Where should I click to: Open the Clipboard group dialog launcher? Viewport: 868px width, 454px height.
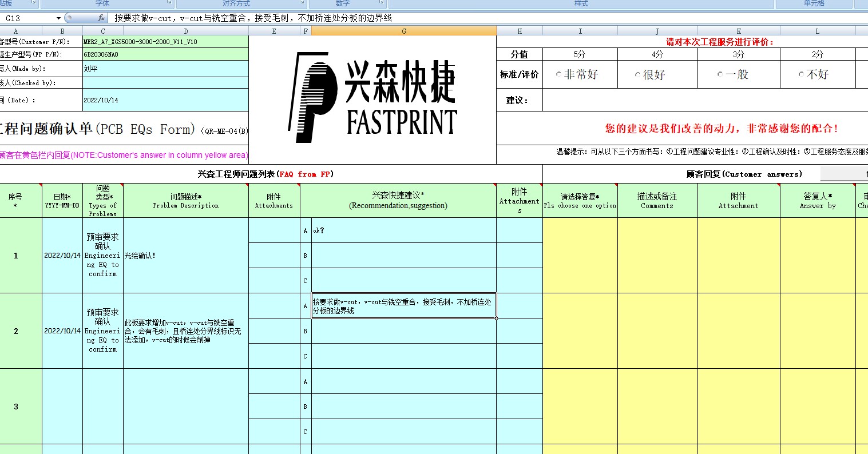(x=33, y=3)
